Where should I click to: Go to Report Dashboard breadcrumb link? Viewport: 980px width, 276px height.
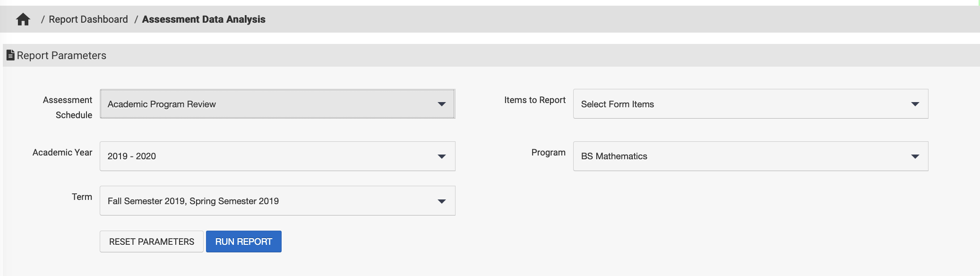88,19
